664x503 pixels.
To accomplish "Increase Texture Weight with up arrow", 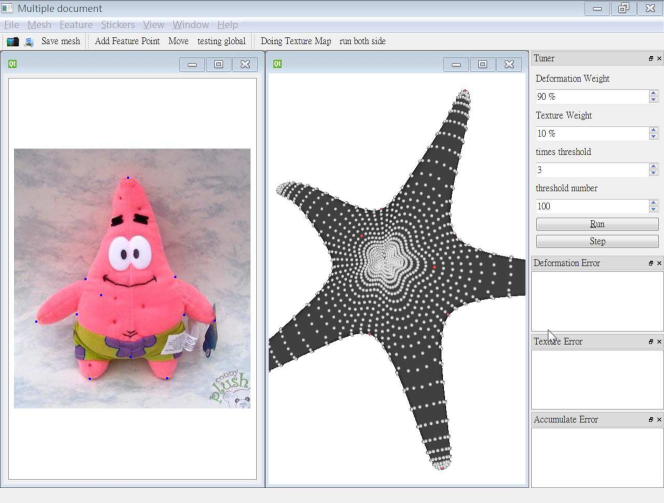I will pyautogui.click(x=653, y=130).
